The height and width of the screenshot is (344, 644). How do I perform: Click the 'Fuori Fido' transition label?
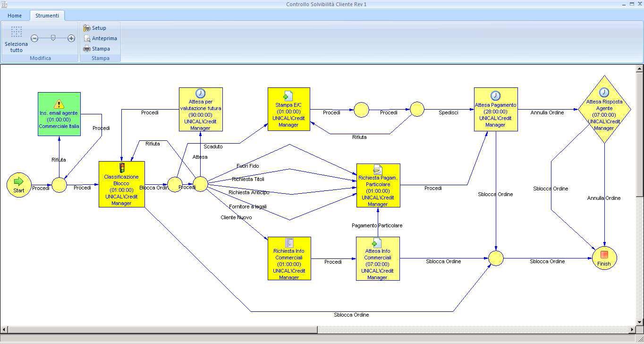[248, 166]
